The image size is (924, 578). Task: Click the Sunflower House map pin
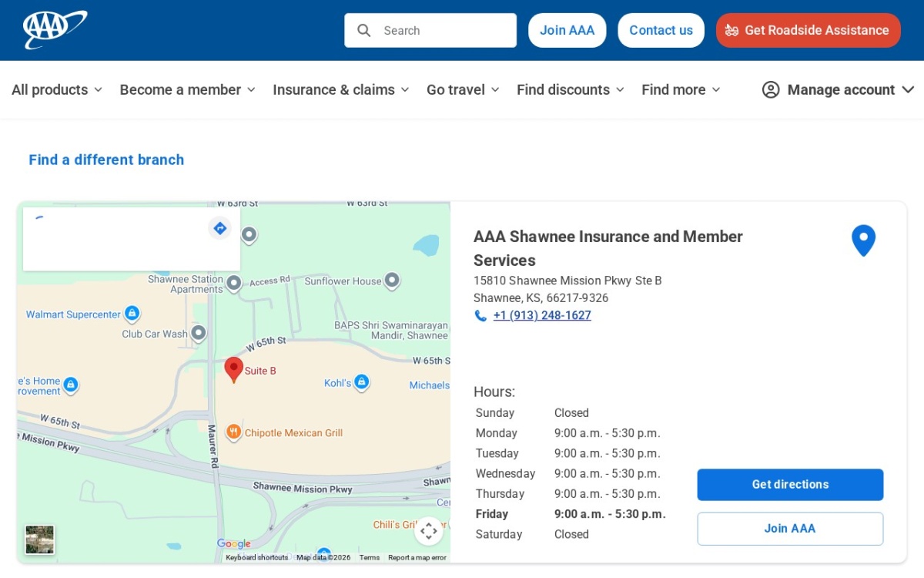(392, 281)
